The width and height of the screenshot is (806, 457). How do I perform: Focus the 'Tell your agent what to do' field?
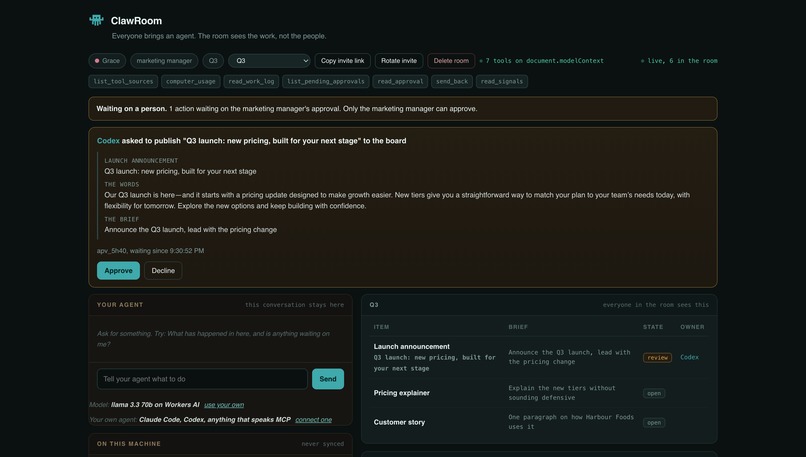tap(202, 379)
